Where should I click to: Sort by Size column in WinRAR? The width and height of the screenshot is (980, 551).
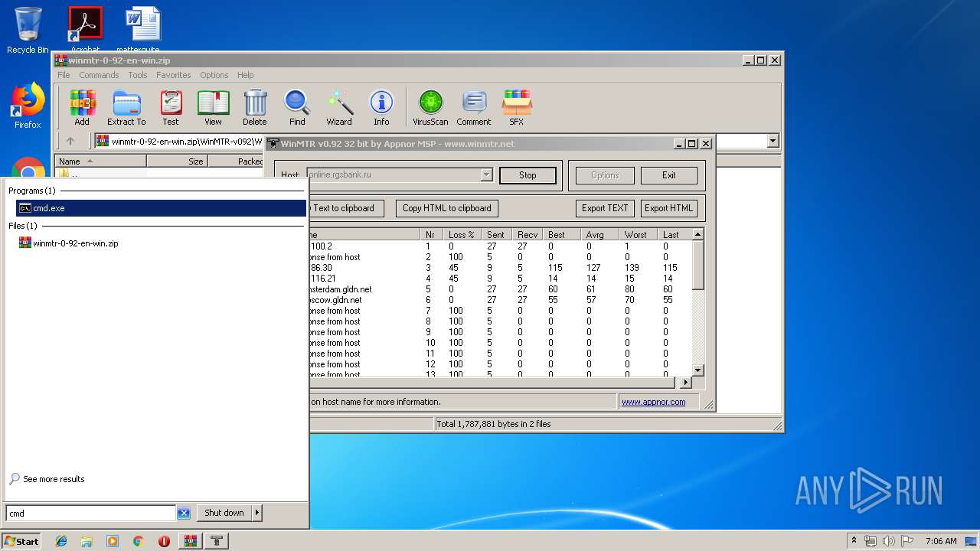point(177,161)
